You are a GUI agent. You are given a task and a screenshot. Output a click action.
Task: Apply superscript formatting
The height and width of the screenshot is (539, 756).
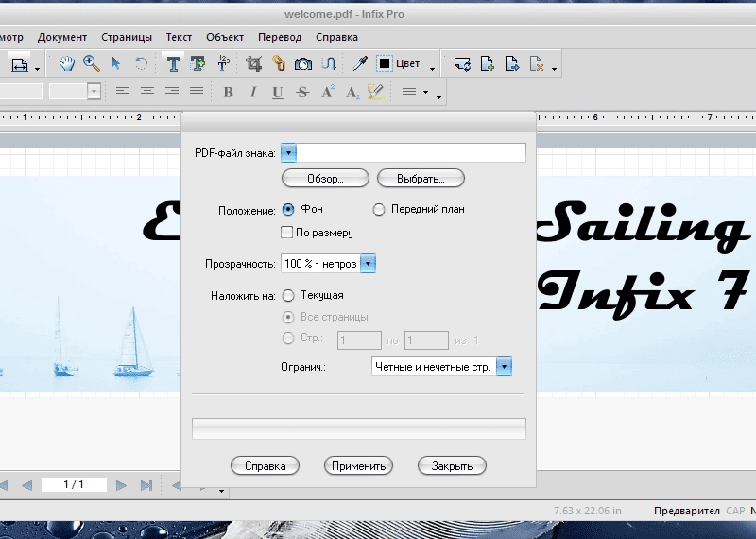pos(327,92)
